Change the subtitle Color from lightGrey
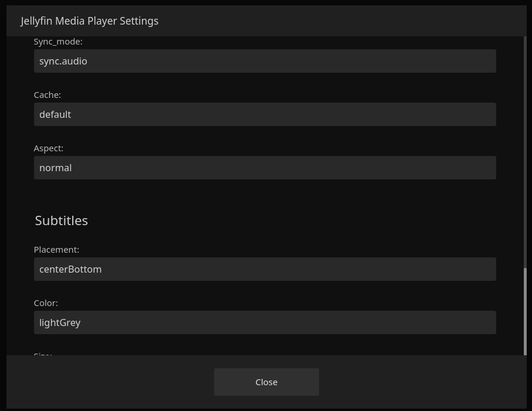Viewport: 532px width, 411px height. point(265,322)
